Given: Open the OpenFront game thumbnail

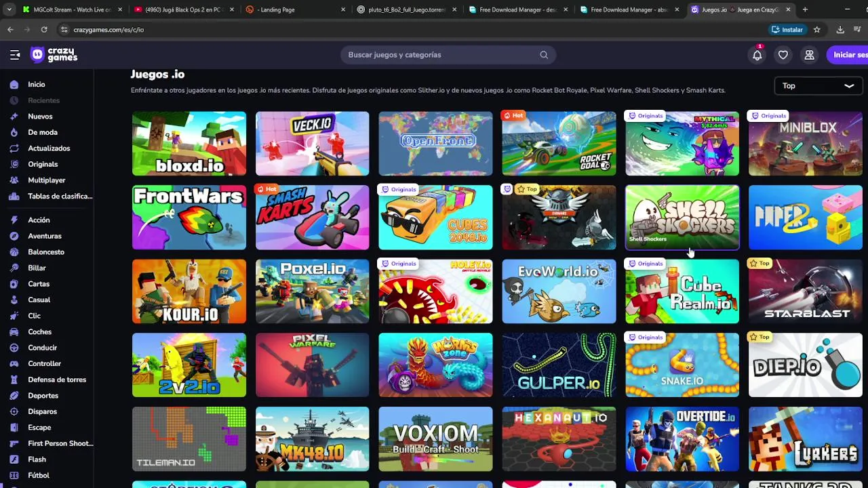Looking at the screenshot, I should (435, 144).
